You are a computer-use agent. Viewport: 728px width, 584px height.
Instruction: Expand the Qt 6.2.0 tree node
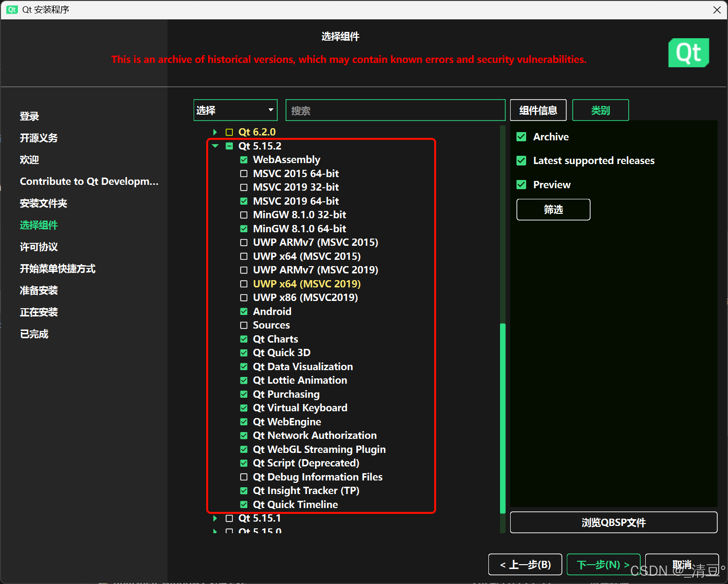(x=215, y=132)
